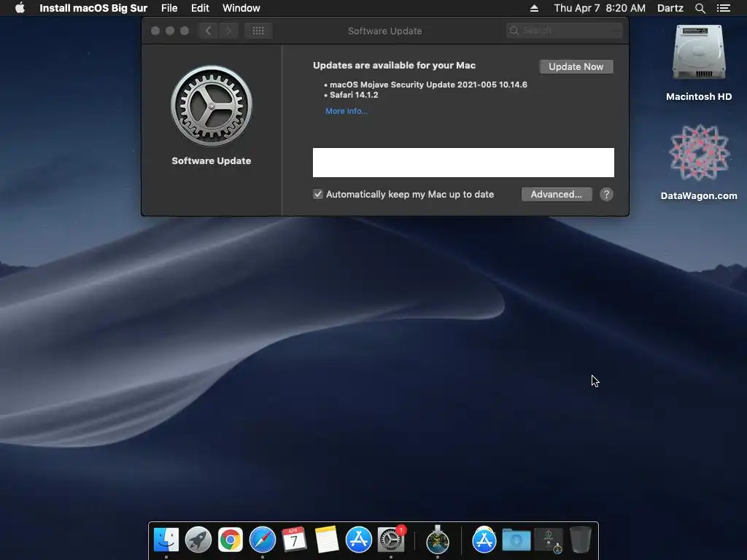This screenshot has width=747, height=560.
Task: Open help question mark button
Action: pyautogui.click(x=606, y=194)
